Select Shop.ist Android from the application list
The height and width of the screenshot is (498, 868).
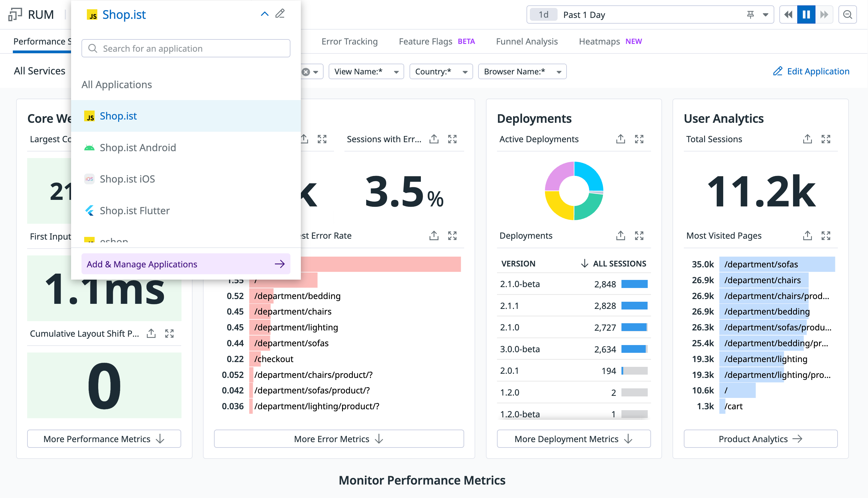tap(138, 148)
